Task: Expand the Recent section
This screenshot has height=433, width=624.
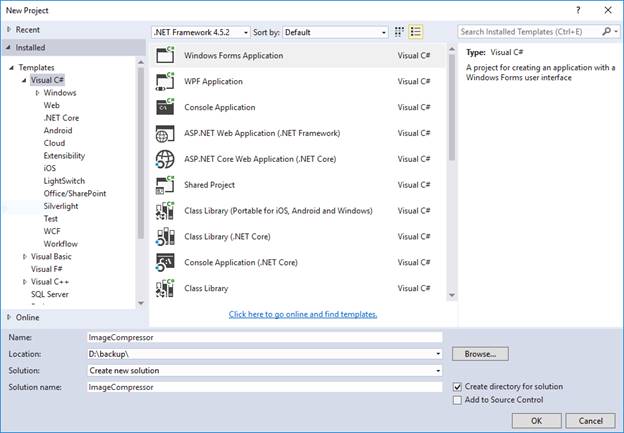Action: [9, 29]
